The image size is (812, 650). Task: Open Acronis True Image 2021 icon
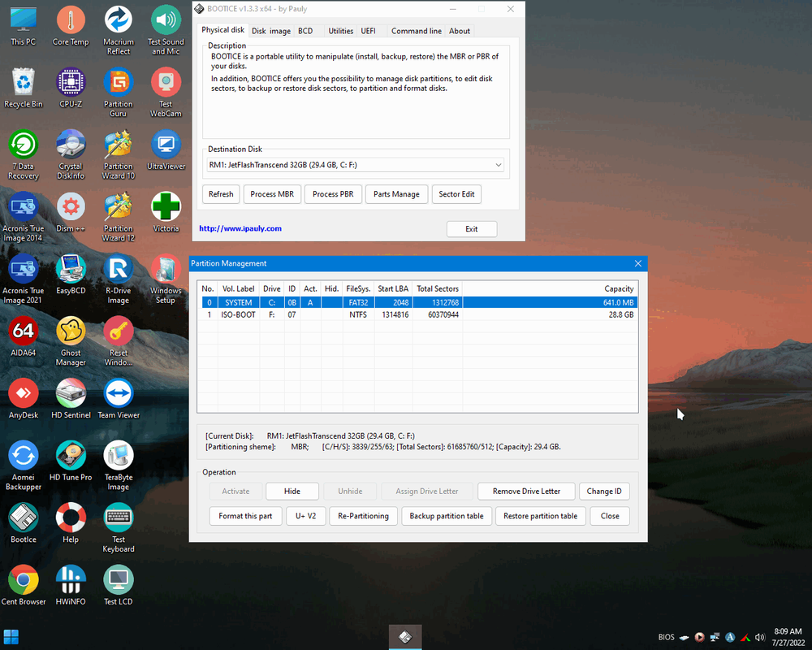tap(24, 279)
